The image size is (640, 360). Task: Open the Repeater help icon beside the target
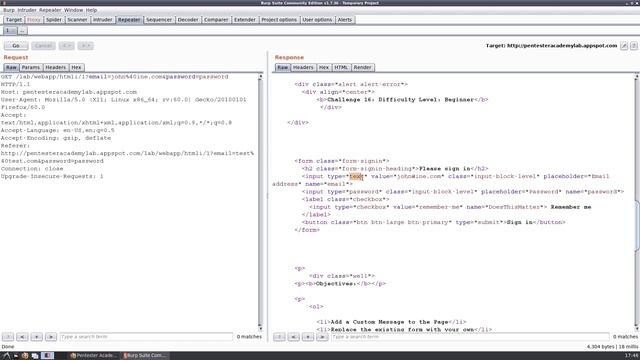[x=633, y=46]
